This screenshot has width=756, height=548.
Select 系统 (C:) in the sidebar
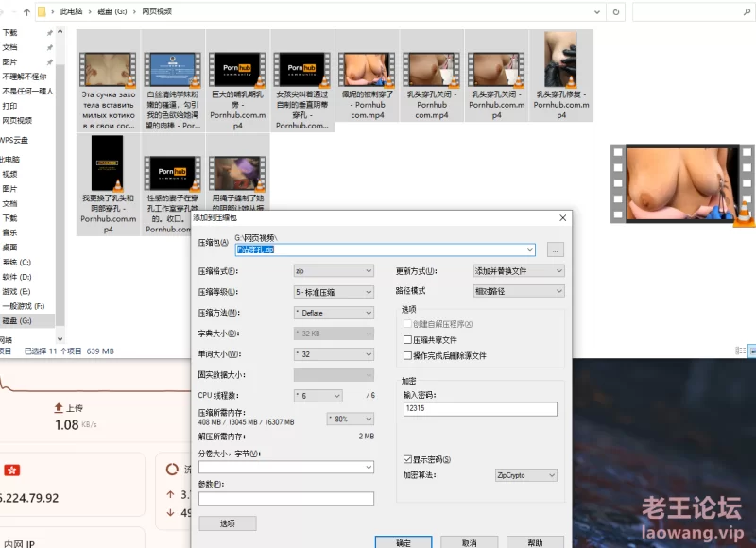[x=17, y=262]
